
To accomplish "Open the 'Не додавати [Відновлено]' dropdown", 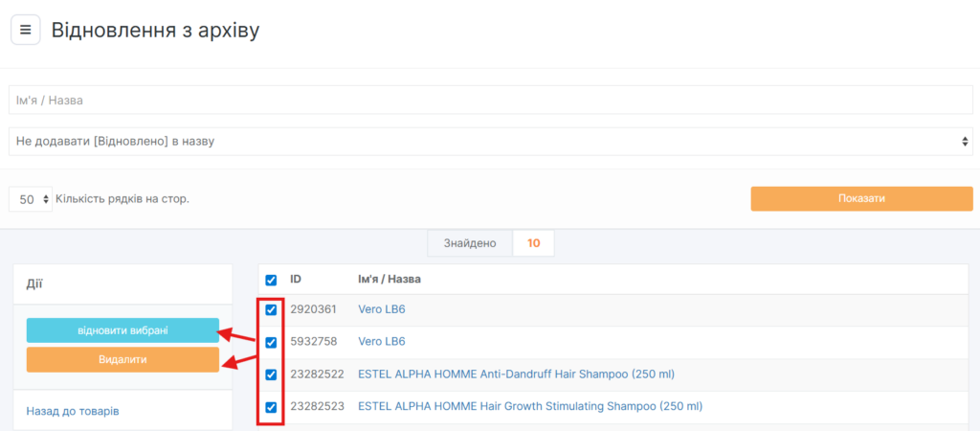I will pos(490,141).
